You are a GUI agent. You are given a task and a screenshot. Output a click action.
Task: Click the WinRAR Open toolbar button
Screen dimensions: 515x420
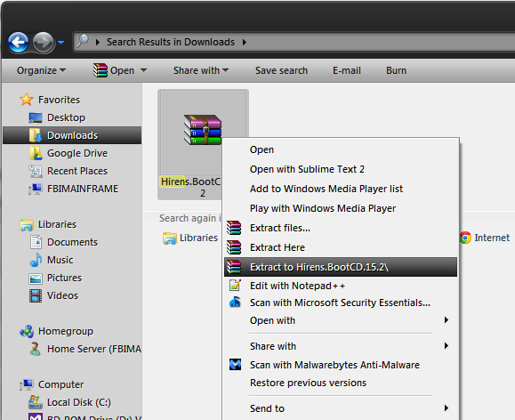(114, 70)
